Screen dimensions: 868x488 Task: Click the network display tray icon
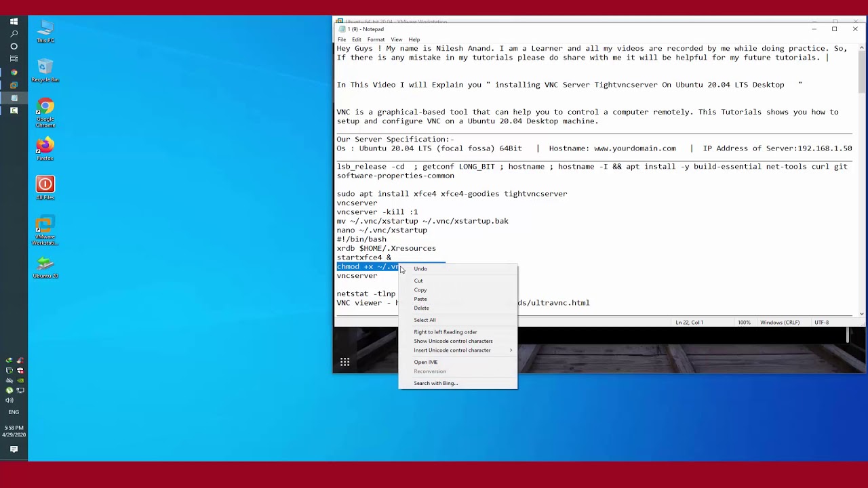pos(20,390)
